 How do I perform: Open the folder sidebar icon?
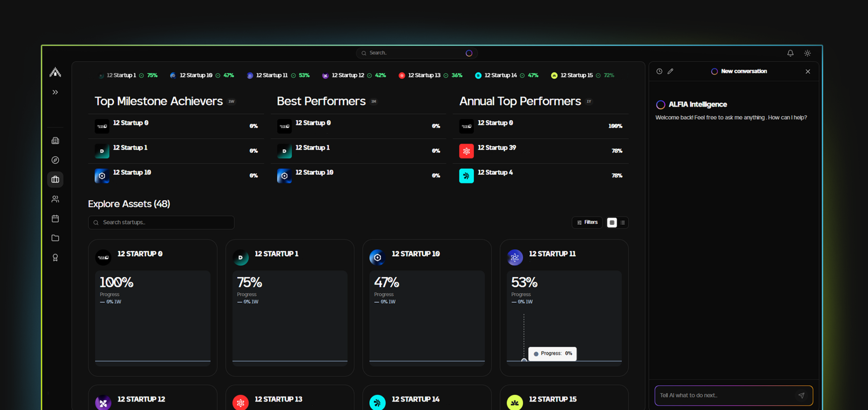coord(55,238)
